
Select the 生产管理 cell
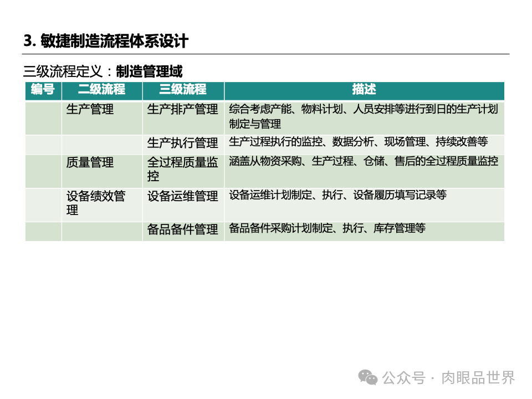click(102, 117)
